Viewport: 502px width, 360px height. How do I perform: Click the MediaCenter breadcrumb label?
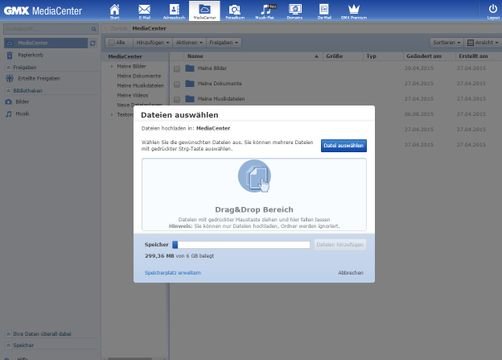pyautogui.click(x=149, y=28)
